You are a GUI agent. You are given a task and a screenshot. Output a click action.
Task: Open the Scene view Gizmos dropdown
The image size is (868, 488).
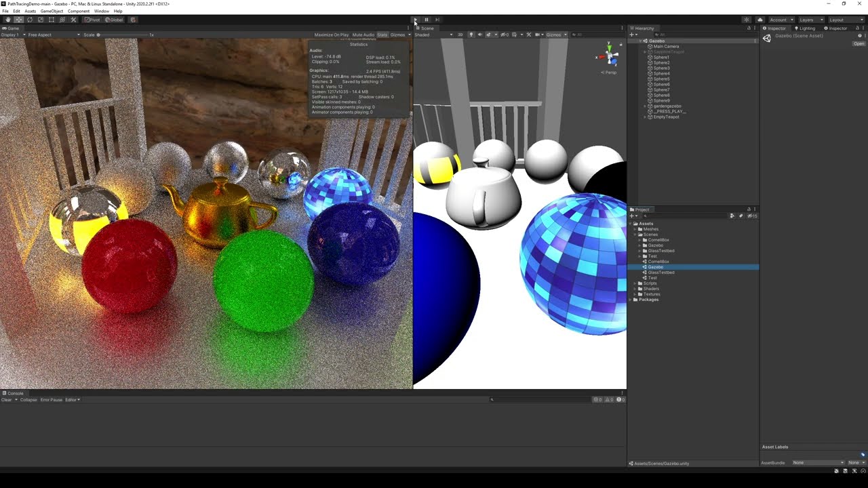tap(557, 35)
